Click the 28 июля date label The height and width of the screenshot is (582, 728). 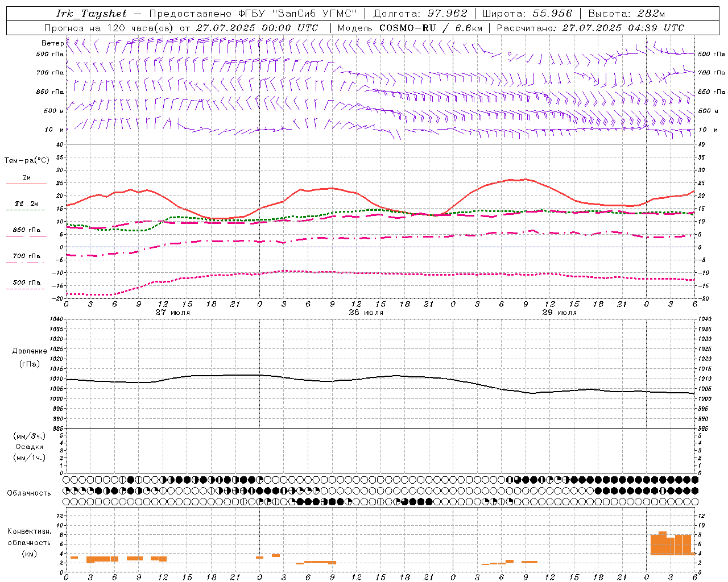click(x=366, y=313)
